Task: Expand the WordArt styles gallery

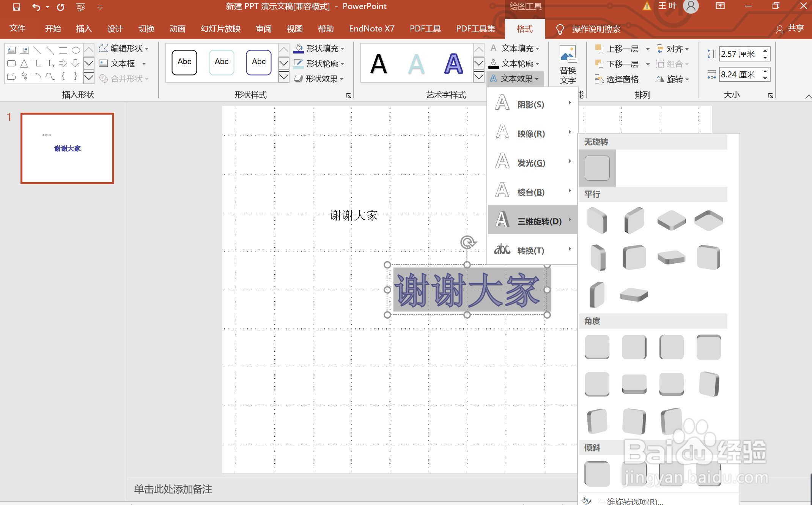Action: coord(478,77)
